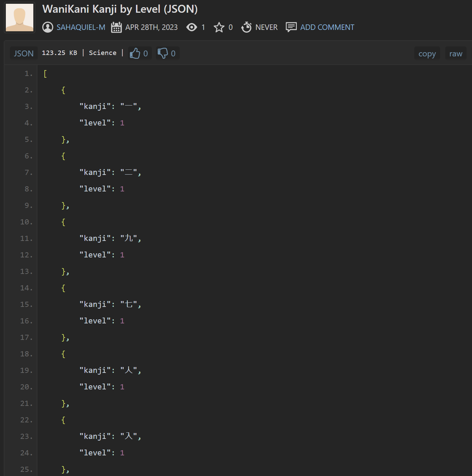The image size is (472, 476).
Task: Click the 123.25 KB file size text
Action: click(59, 53)
